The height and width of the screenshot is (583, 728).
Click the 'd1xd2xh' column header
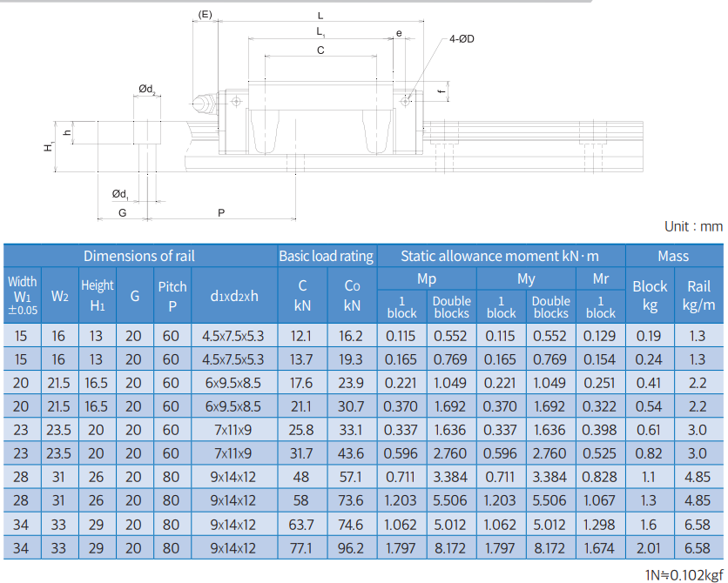tap(233, 296)
